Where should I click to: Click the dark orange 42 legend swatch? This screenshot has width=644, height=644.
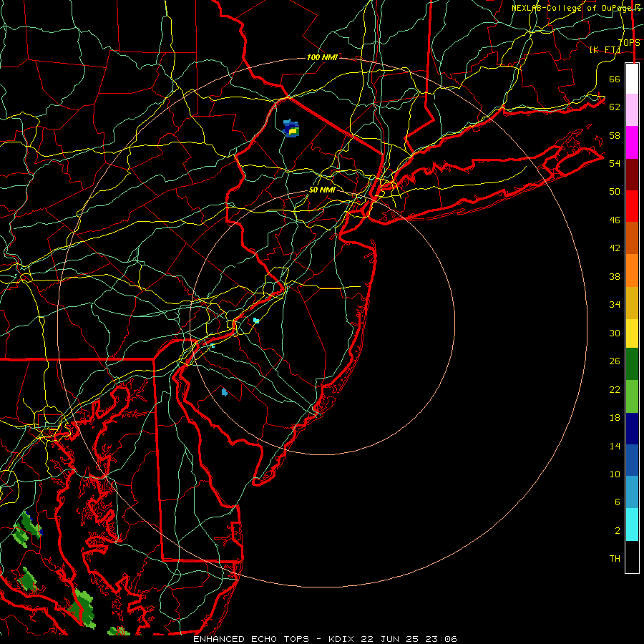coord(632,238)
